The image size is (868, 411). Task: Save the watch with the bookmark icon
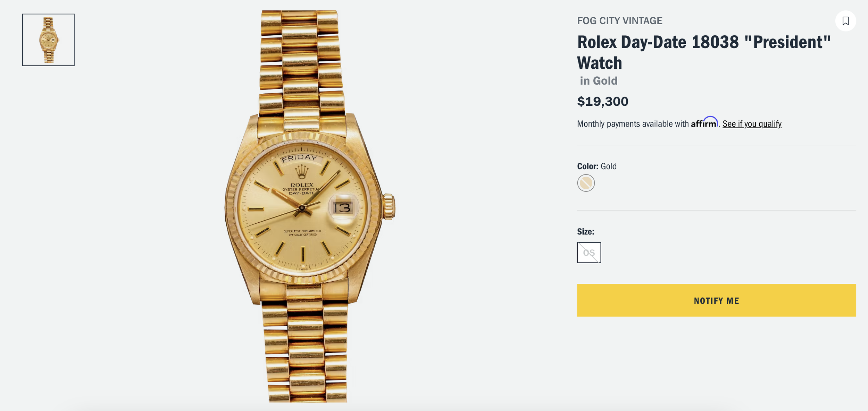[845, 21]
